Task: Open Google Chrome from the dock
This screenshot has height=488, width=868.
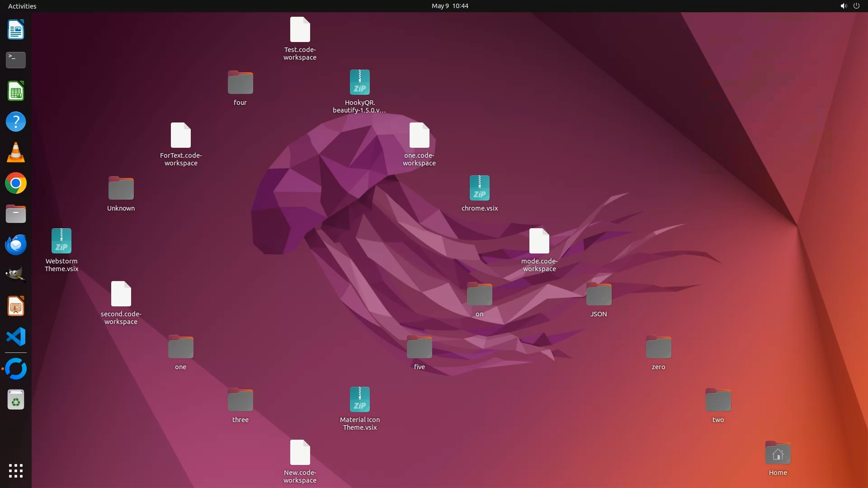Action: (x=16, y=183)
